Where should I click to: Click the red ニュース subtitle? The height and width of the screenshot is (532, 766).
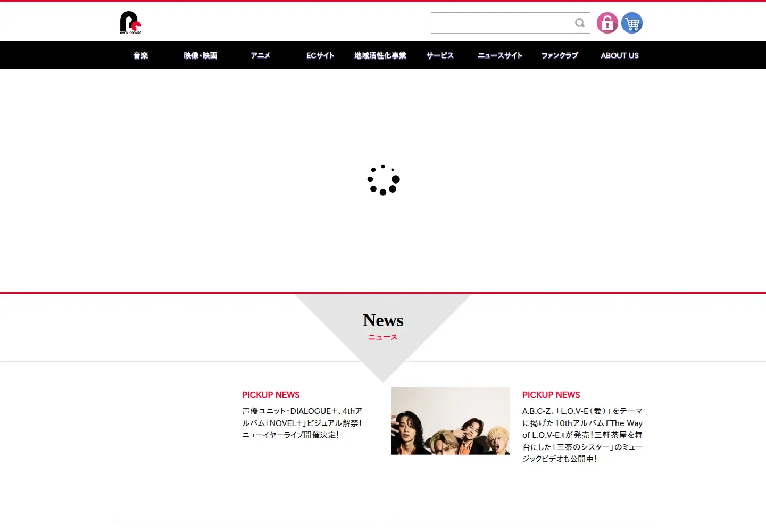click(x=383, y=337)
